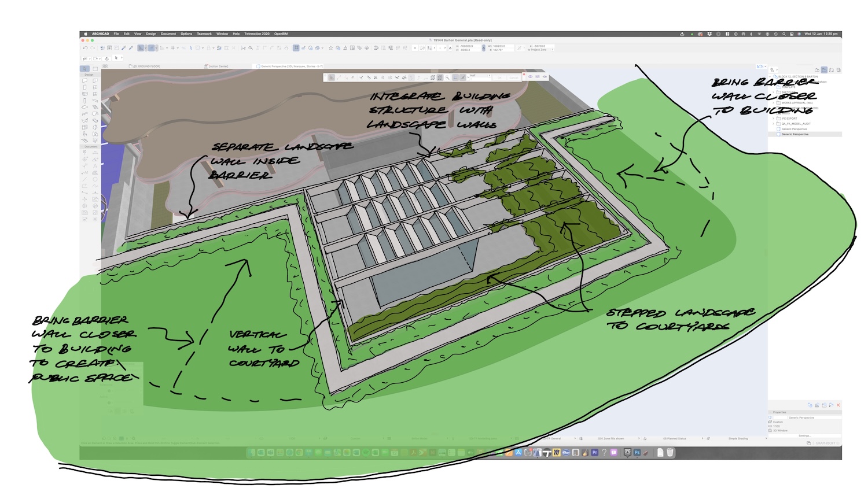Click the Cancel button in the floating palette
This screenshot has height=488, width=868.
(x=513, y=77)
